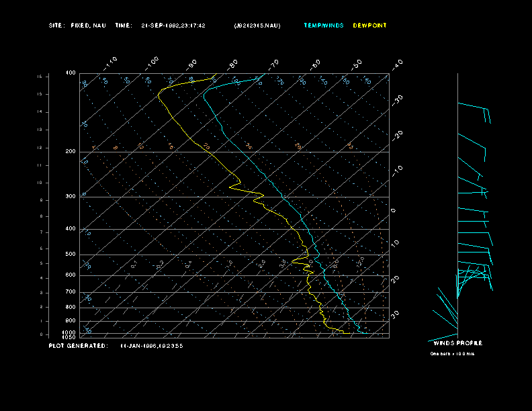532x411 pixels.
Task: Click the yellow DEWPOINT legend label
Action: click(369, 26)
